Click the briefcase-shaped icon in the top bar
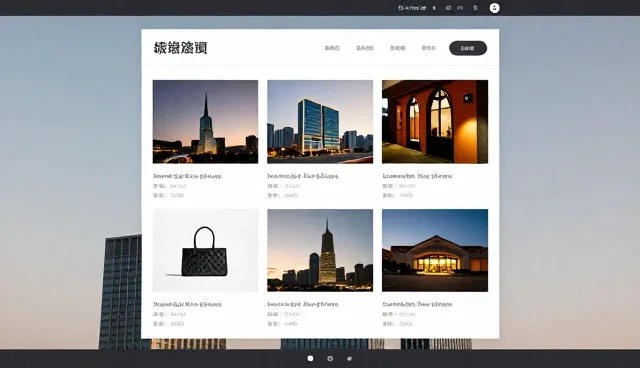Viewport: 640px width, 368px height. (x=449, y=8)
